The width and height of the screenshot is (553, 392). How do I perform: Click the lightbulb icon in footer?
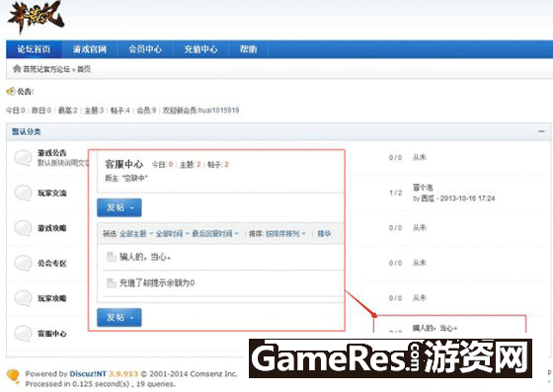(13, 376)
